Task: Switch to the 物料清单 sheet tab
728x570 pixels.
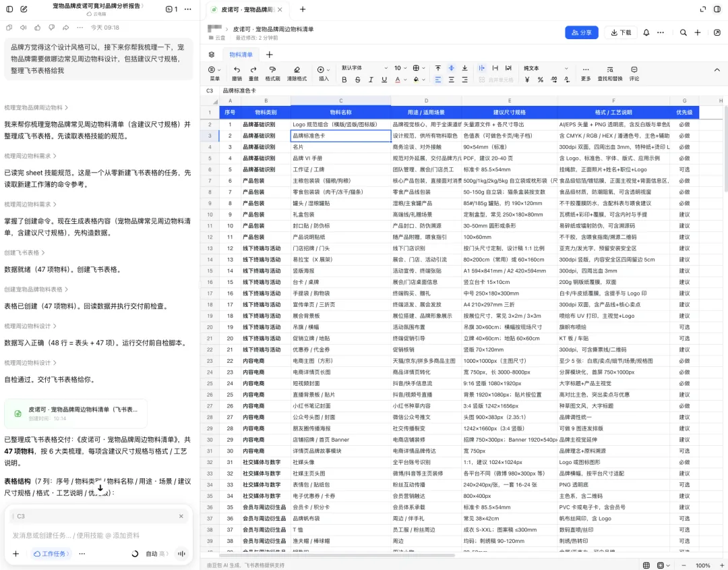Action: click(x=241, y=55)
